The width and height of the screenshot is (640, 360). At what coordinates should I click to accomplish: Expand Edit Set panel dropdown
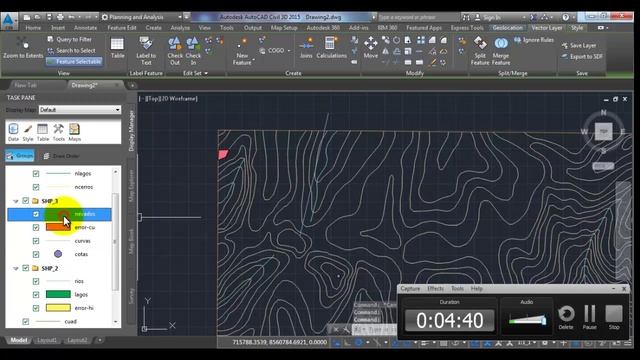tap(196, 73)
